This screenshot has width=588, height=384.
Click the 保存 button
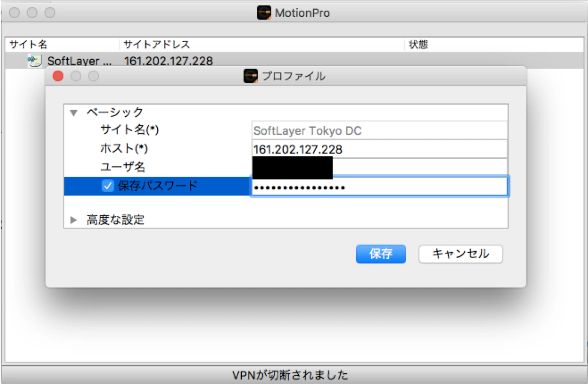(381, 254)
